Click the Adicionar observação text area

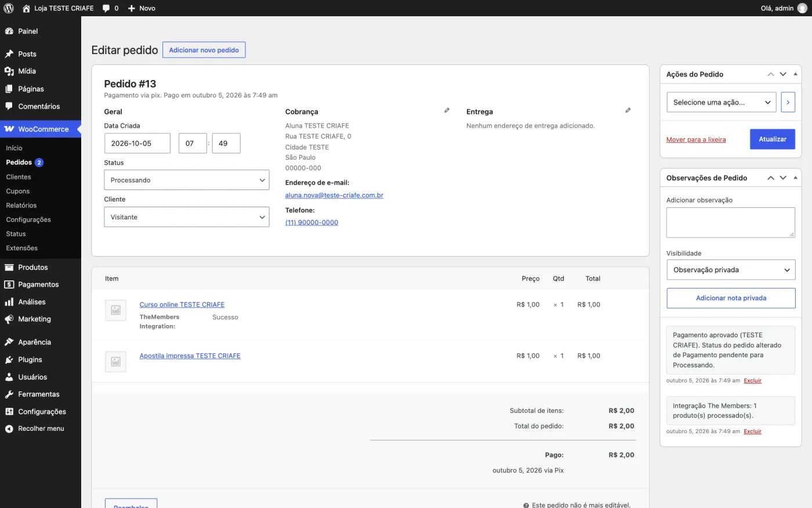pyautogui.click(x=731, y=222)
